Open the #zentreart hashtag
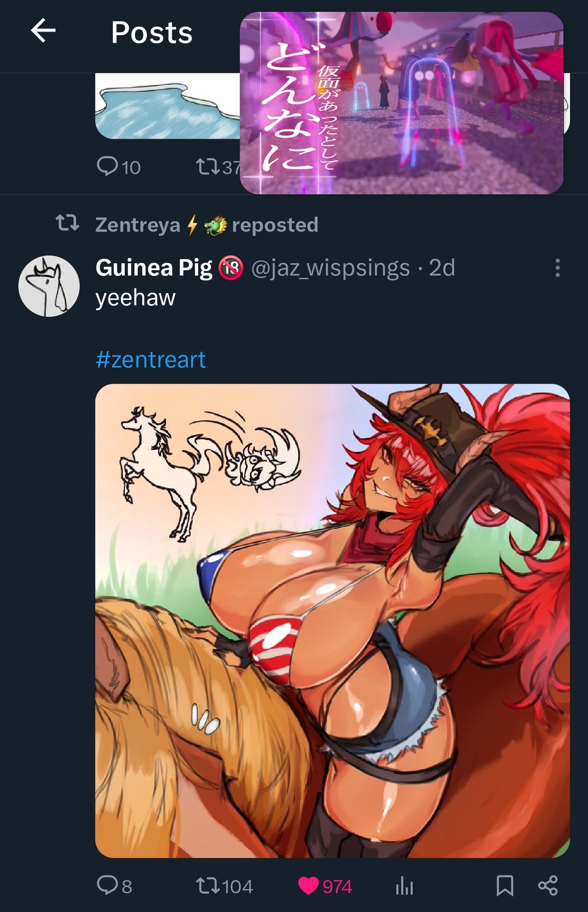Viewport: 588px width, 912px height. pyautogui.click(x=151, y=360)
